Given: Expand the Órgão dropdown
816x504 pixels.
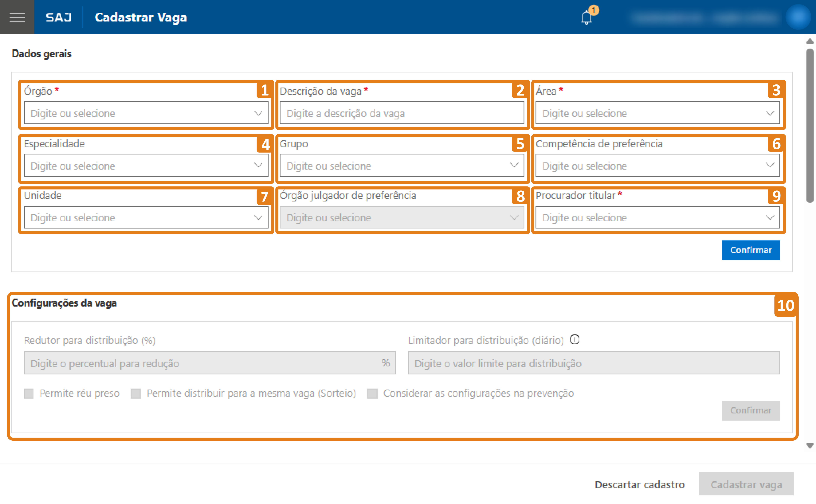Looking at the screenshot, I should pyautogui.click(x=146, y=113).
